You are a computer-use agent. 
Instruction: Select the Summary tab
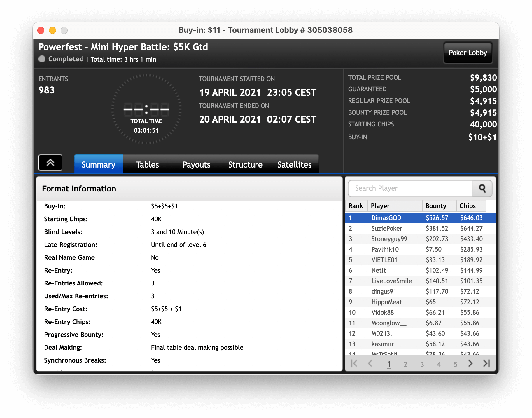coord(98,165)
